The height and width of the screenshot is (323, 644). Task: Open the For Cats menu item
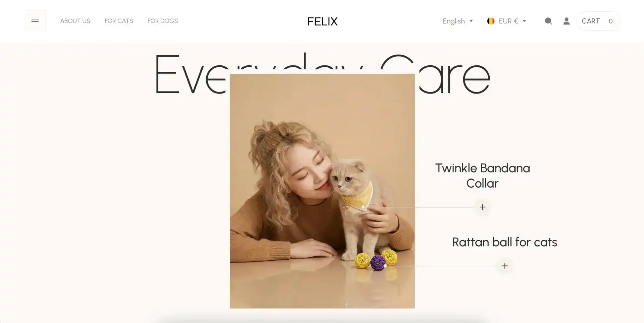(x=119, y=21)
